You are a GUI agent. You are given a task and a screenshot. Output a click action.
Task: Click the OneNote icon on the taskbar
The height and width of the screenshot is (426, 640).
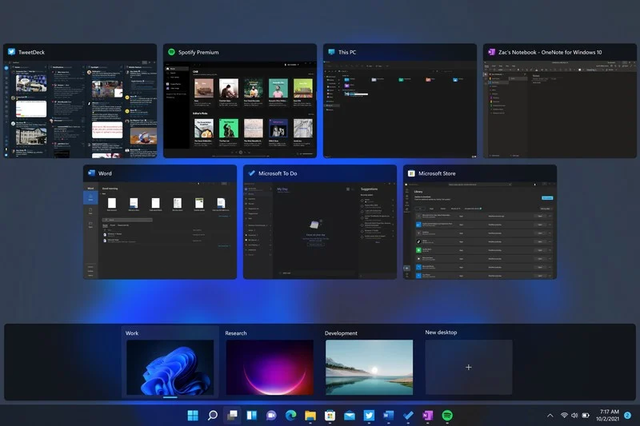(428, 415)
